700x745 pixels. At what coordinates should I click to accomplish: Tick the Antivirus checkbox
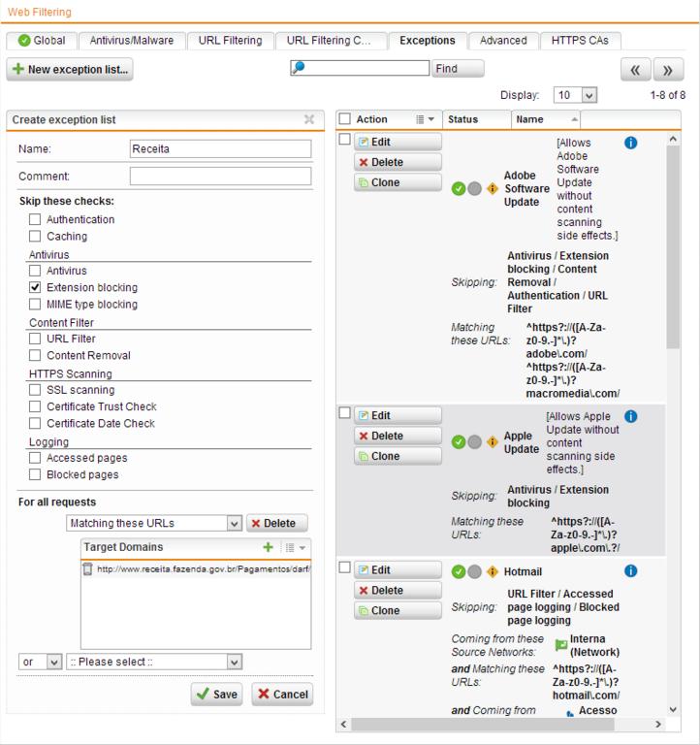click(35, 271)
